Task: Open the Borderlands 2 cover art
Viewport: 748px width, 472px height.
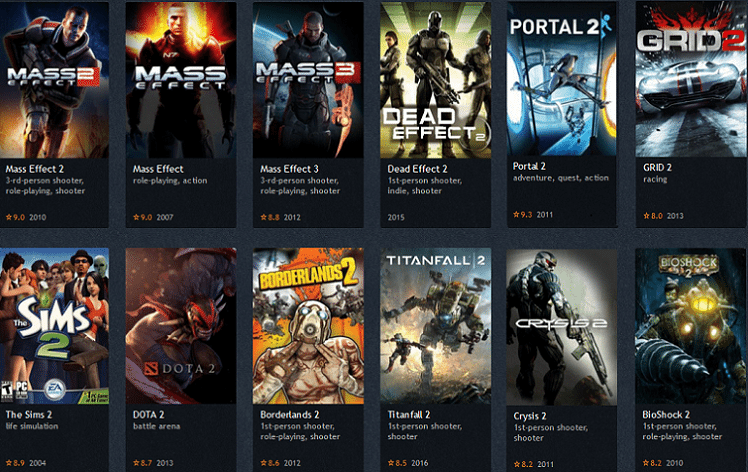Action: click(308, 326)
